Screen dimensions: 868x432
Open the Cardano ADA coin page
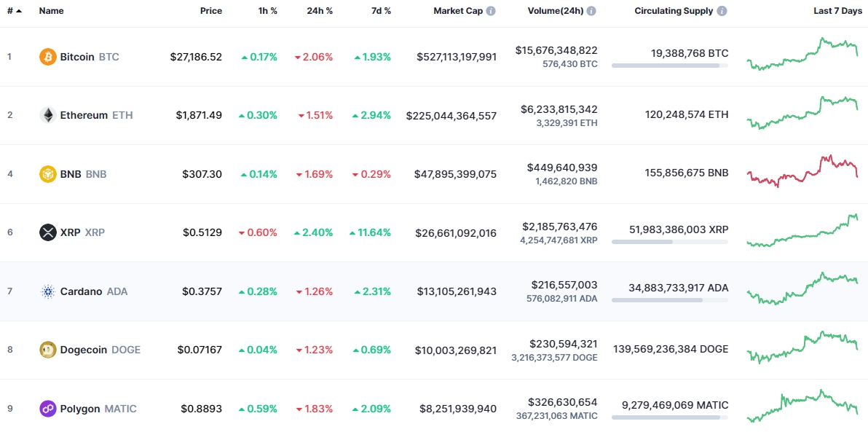tap(84, 291)
